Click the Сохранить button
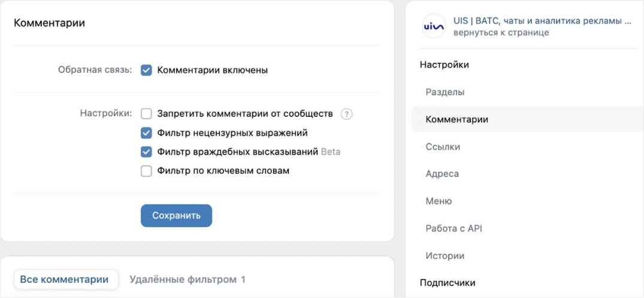 click(x=176, y=215)
